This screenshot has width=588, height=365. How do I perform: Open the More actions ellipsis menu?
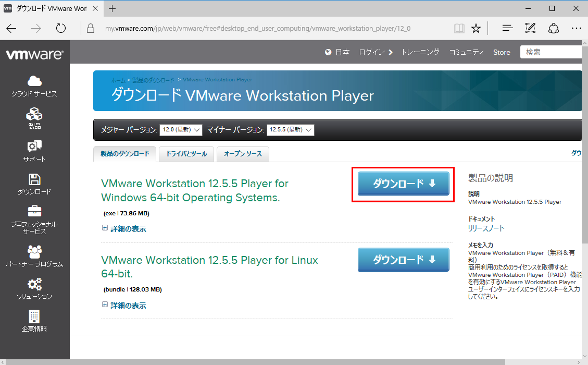point(577,28)
